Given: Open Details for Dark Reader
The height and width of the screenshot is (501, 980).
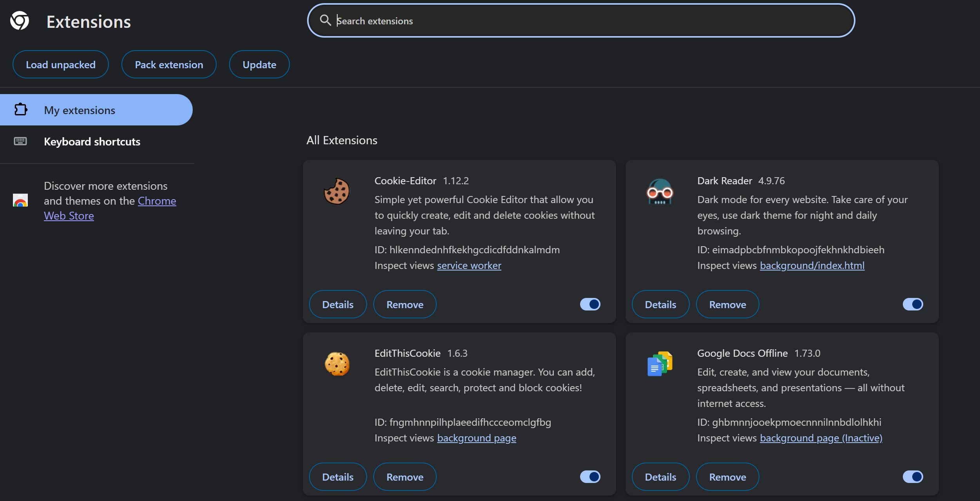Looking at the screenshot, I should coord(660,304).
